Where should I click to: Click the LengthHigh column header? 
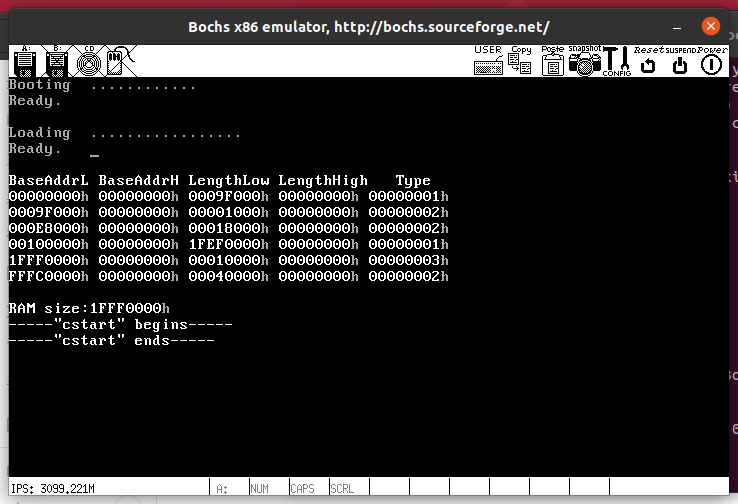pyautogui.click(x=323, y=181)
